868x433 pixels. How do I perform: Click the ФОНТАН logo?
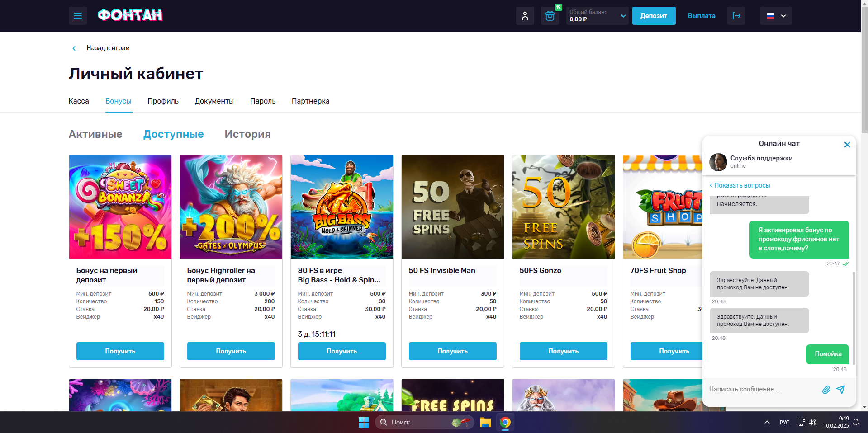pyautogui.click(x=130, y=15)
